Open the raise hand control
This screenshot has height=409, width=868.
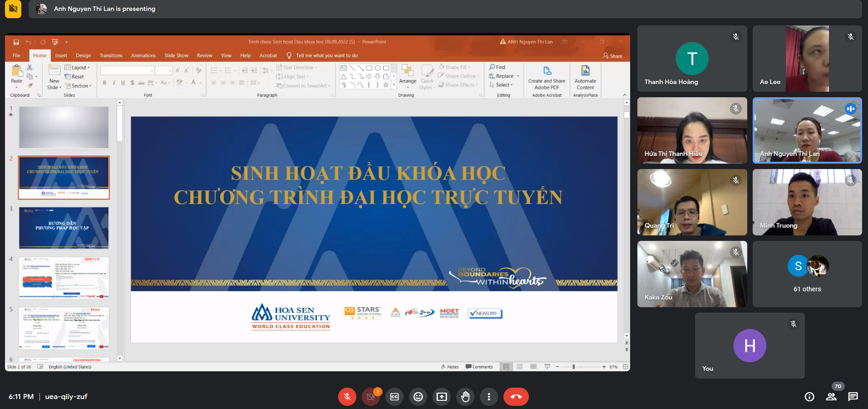tap(465, 397)
